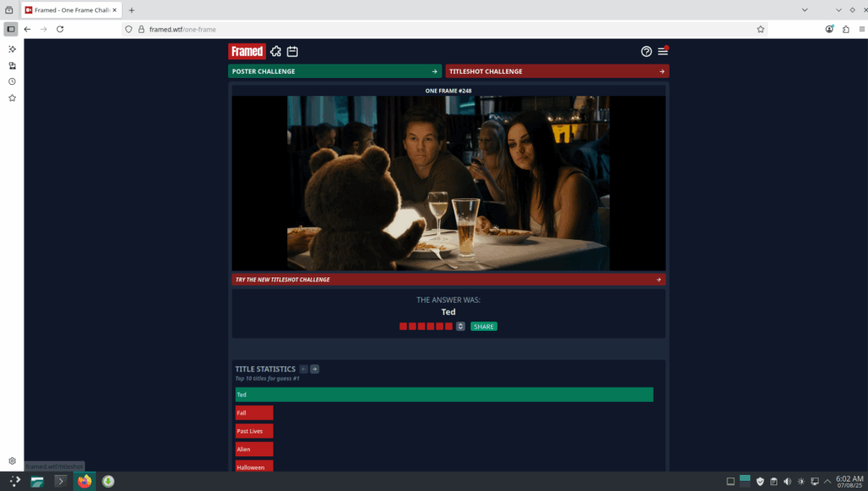This screenshot has height=491, width=868.
Task: Open the calendar archive icon
Action: click(292, 52)
